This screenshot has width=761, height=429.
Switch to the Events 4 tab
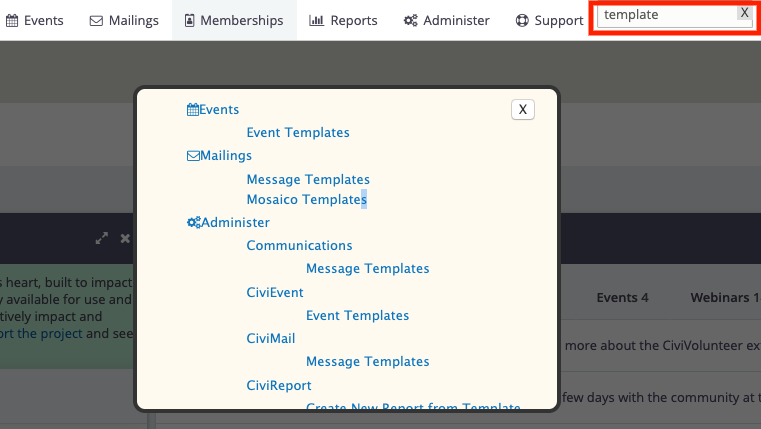[x=622, y=297]
